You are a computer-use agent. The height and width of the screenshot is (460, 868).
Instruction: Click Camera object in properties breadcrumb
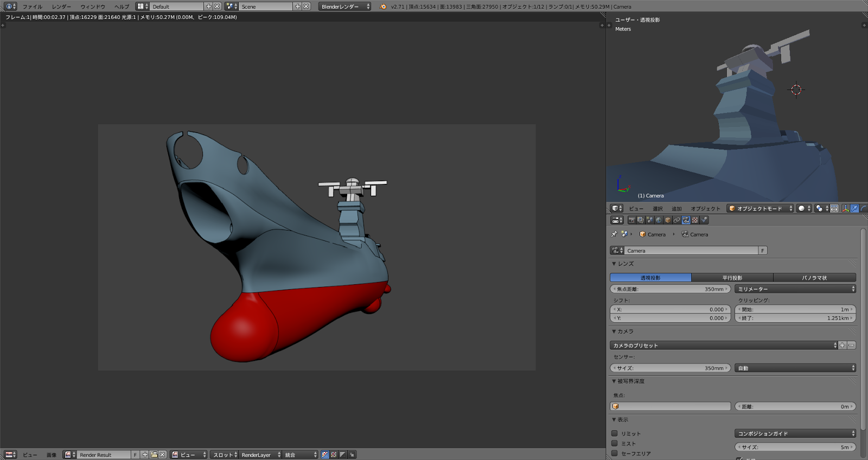tap(653, 234)
